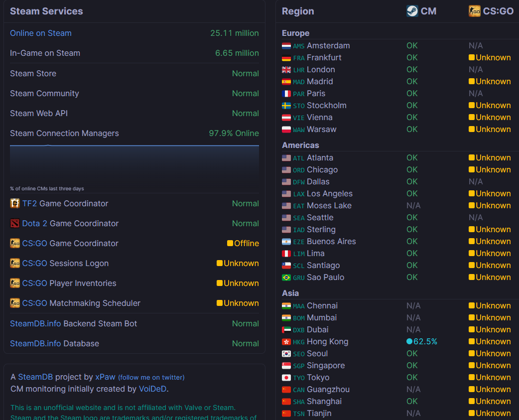Click the online CMs percentage graph
The image size is (519, 420).
click(x=134, y=165)
